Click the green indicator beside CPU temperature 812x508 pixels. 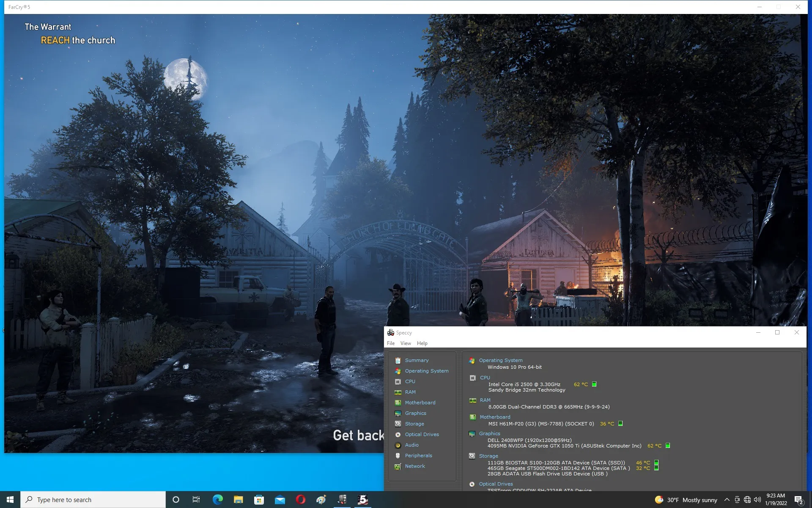594,384
